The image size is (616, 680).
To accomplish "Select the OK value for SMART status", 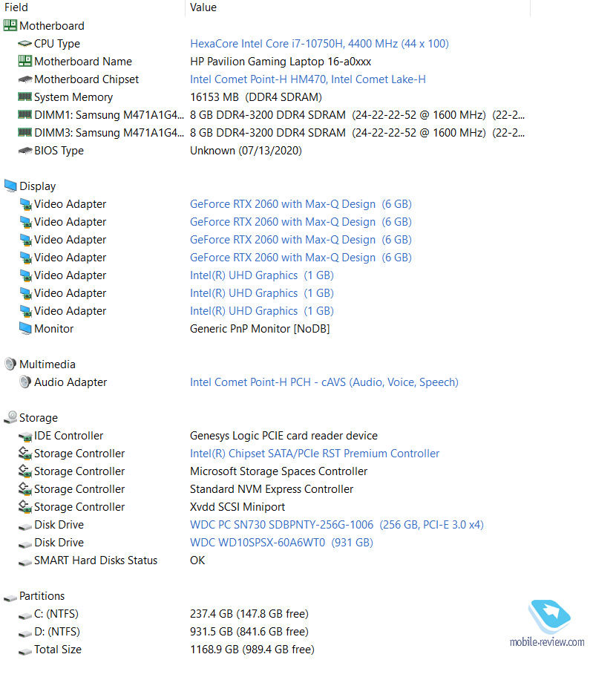I will (197, 560).
